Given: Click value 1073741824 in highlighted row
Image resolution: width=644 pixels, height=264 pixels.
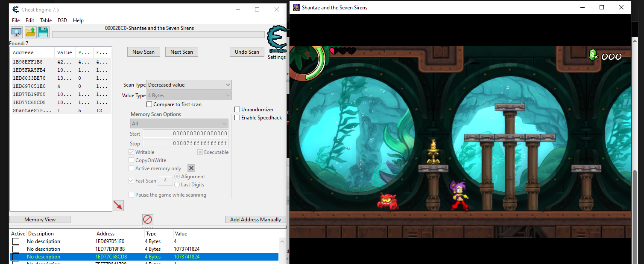Looking at the screenshot, I should (187, 257).
